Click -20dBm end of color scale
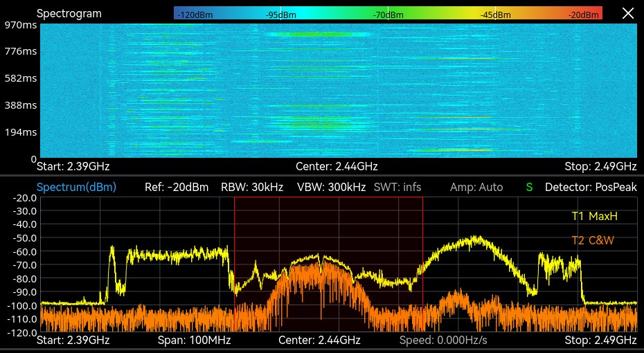 584,15
